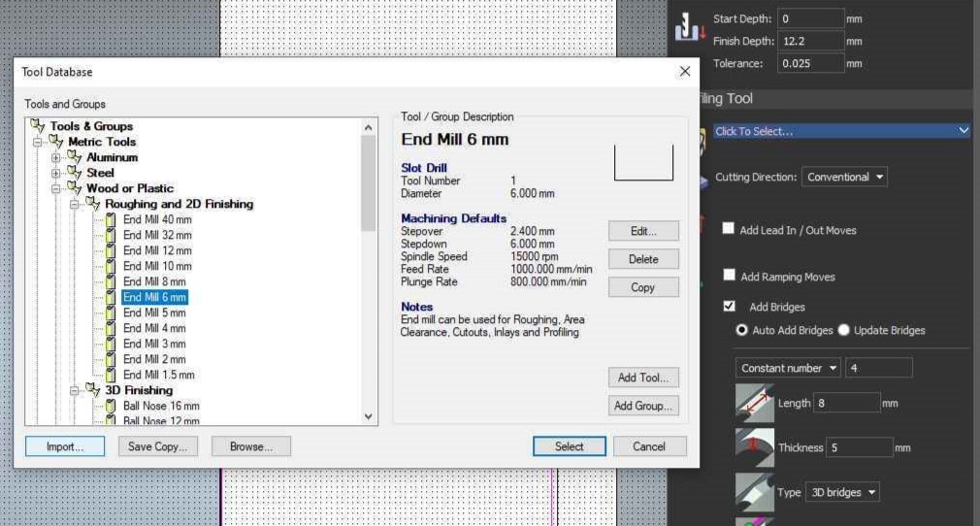Click the Import... button
This screenshot has height=526, width=980.
tap(65, 446)
